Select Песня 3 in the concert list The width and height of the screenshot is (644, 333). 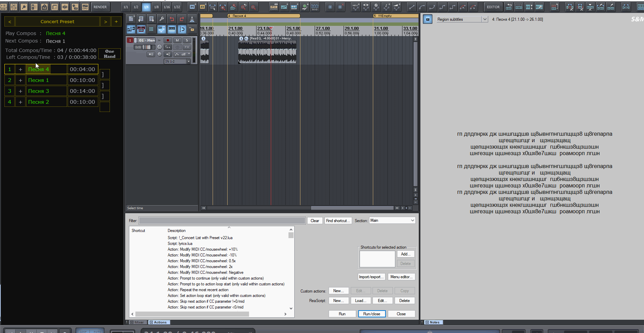[46, 91]
